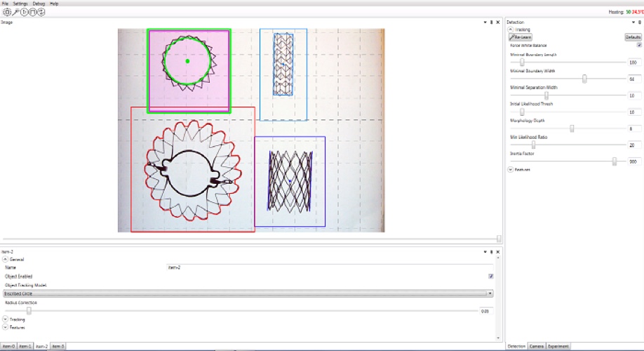Switch to the item-3 tab
Viewport: 644px width, 351px height.
58,346
